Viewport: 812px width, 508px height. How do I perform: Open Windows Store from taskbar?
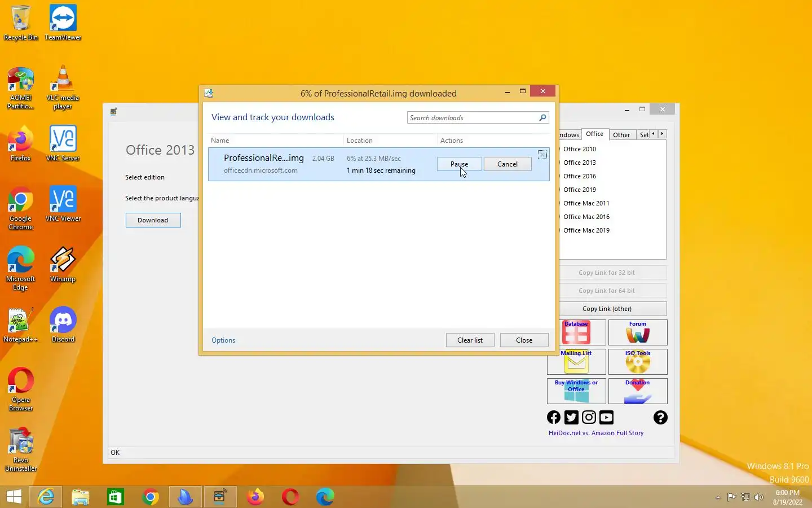click(116, 497)
